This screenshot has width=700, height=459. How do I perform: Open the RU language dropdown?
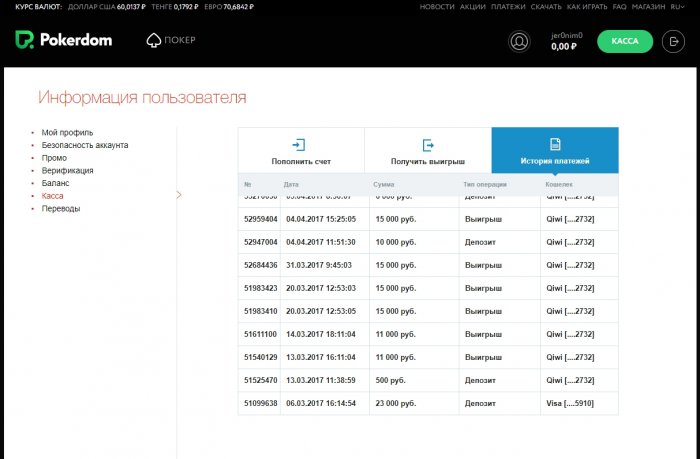[678, 6]
